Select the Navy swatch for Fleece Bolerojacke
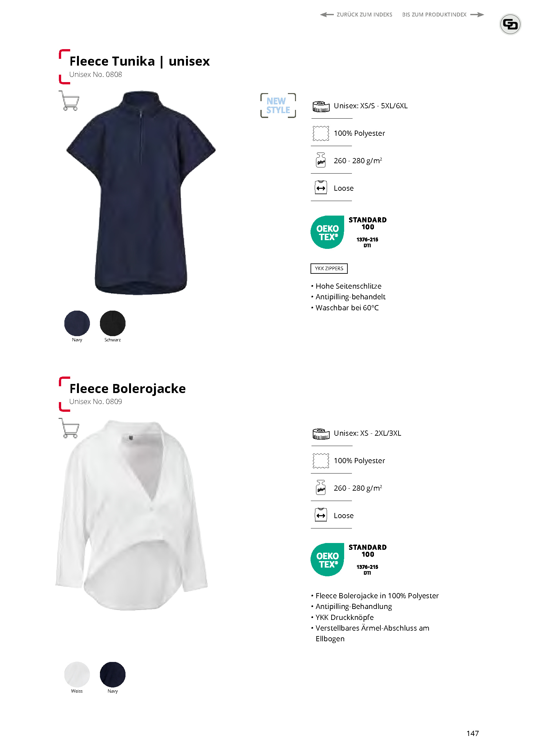Screen dimensions: 535x756 pos(113,675)
